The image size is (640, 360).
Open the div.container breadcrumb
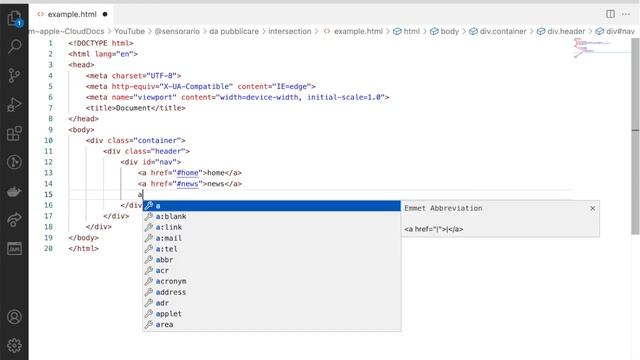498,31
